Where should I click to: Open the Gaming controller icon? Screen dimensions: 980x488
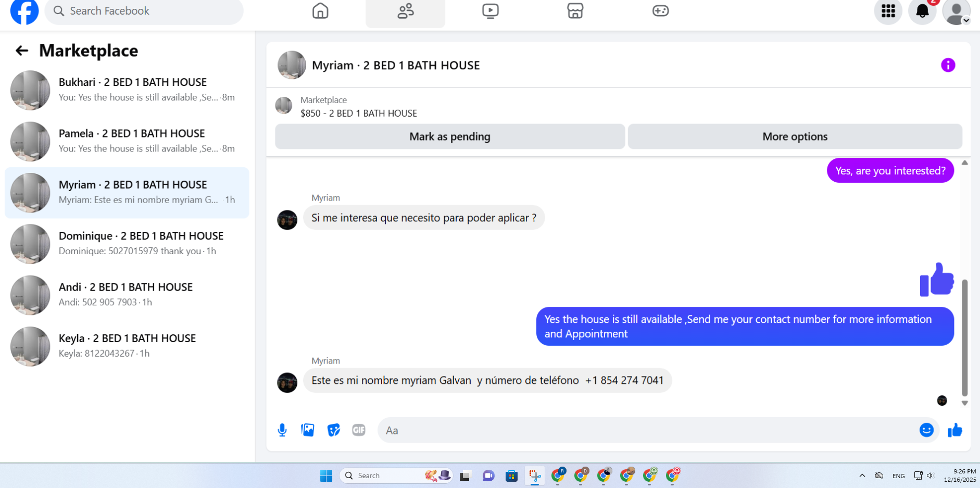[x=660, y=11]
